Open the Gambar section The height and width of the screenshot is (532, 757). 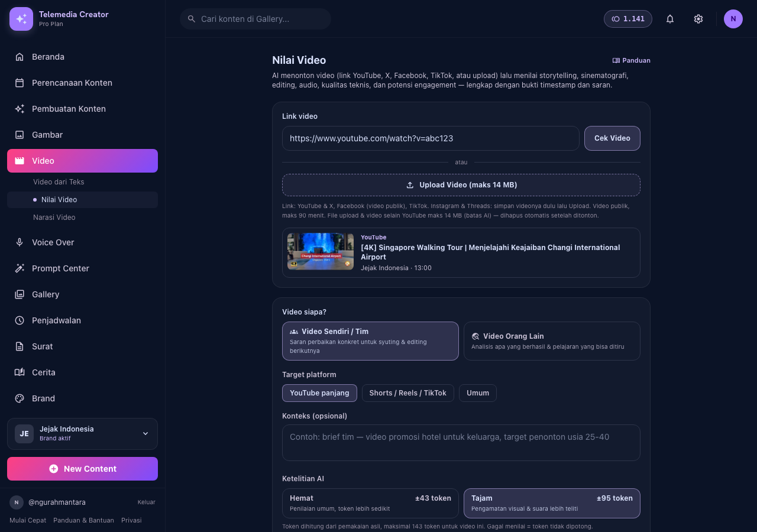pyautogui.click(x=82, y=135)
